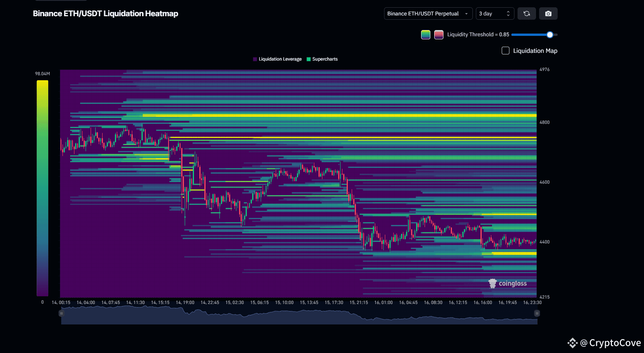Click the 14, 19:00 time axis label
The image size is (644, 353).
[185, 302]
